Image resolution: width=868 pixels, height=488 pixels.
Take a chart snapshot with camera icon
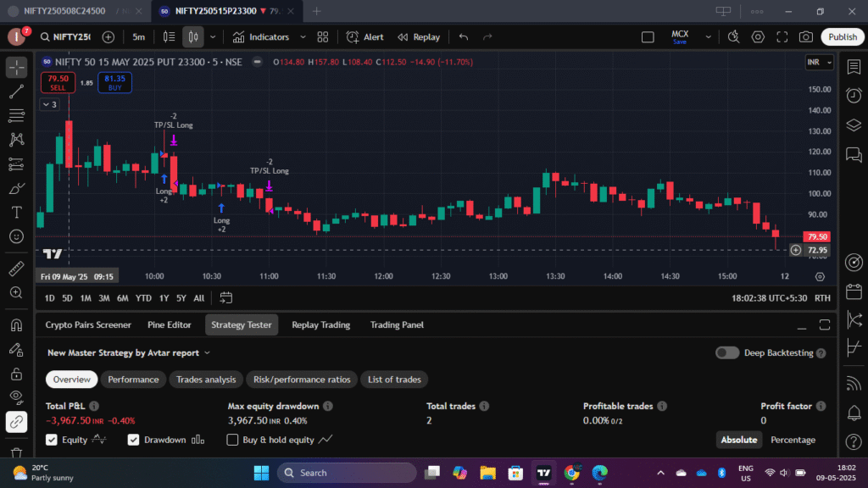tap(806, 37)
